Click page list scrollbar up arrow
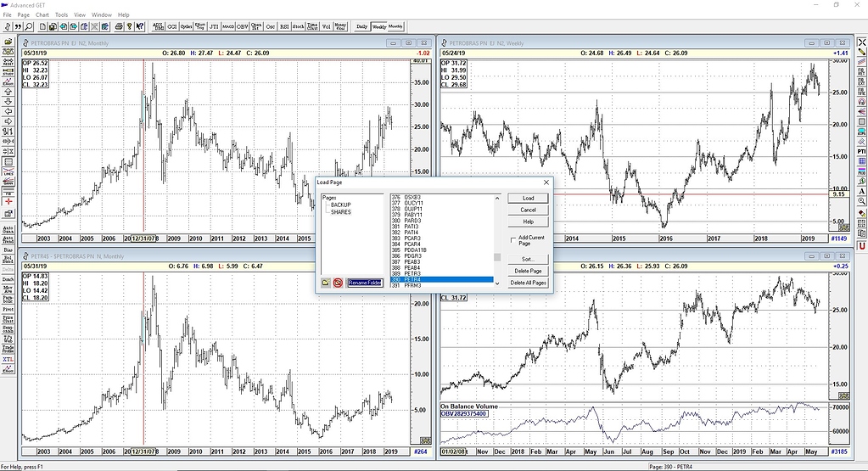This screenshot has height=471, width=868. click(x=497, y=198)
